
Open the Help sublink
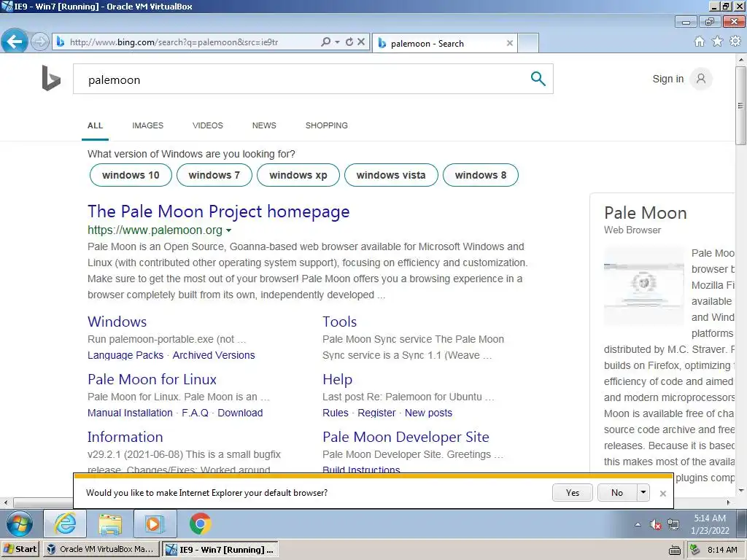pyautogui.click(x=337, y=379)
